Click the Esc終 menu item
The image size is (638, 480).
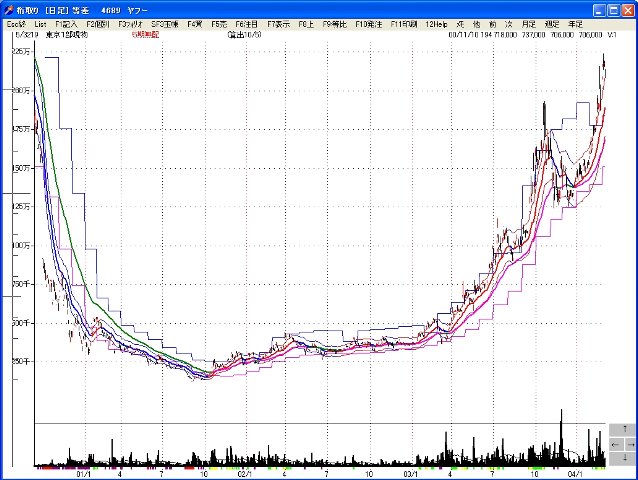[x=16, y=22]
